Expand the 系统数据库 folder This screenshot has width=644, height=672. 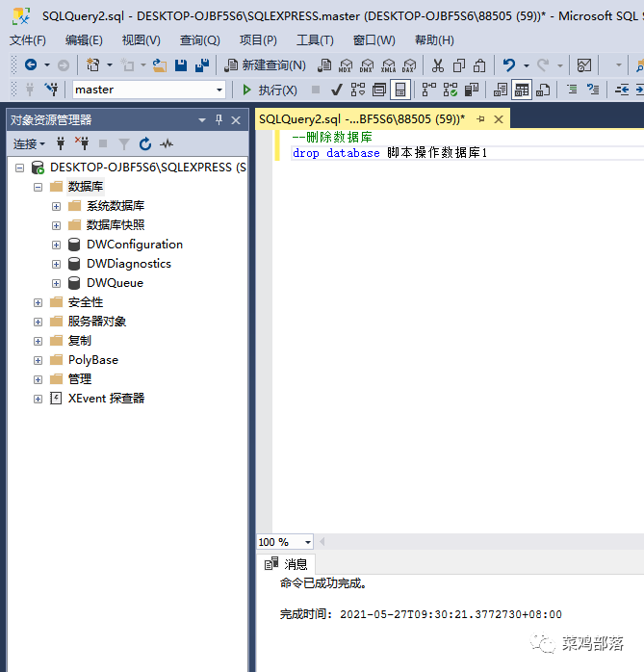[x=56, y=207]
